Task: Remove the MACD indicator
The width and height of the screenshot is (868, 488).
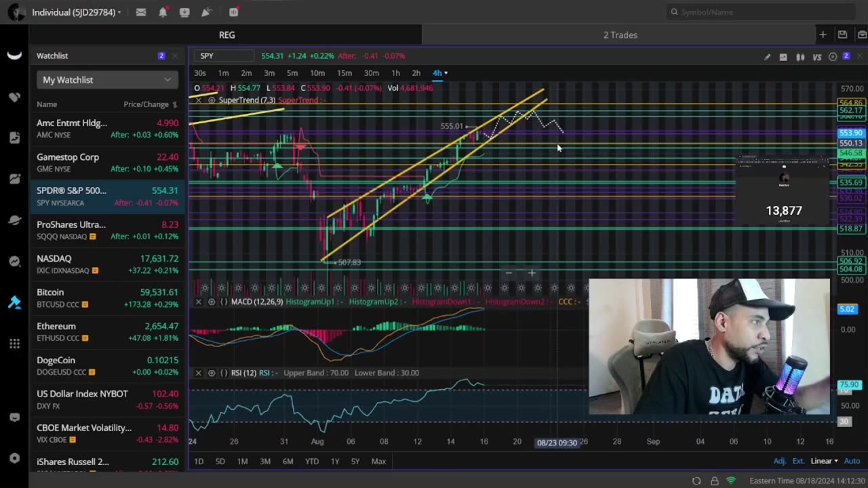Action: pos(199,302)
